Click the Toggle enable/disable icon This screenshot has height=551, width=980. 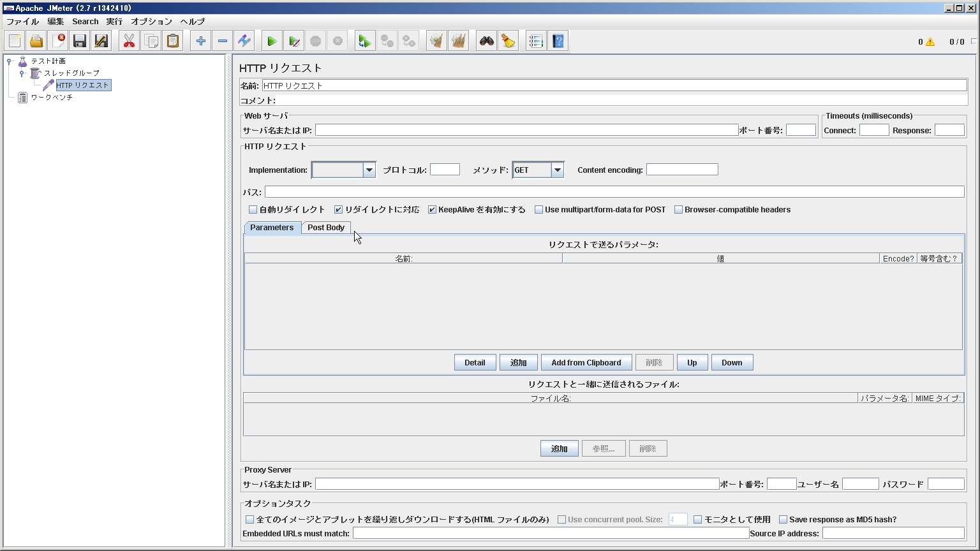point(244,41)
